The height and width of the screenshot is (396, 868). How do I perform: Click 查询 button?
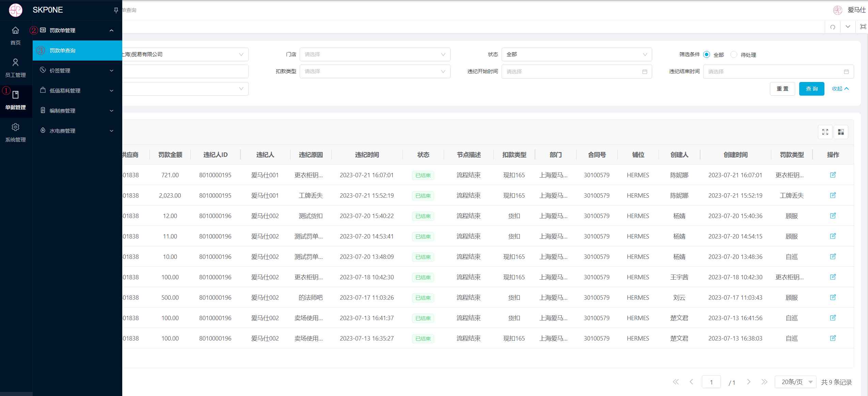pyautogui.click(x=812, y=89)
